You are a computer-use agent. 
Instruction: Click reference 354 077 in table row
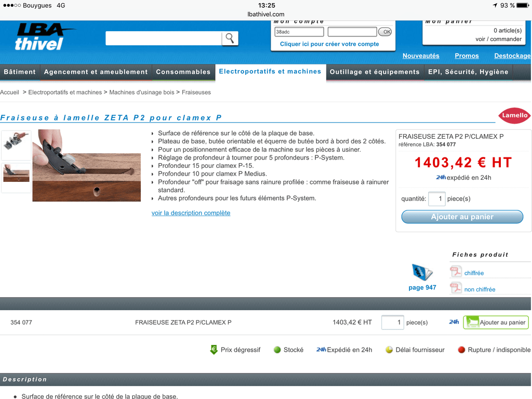tap(21, 322)
